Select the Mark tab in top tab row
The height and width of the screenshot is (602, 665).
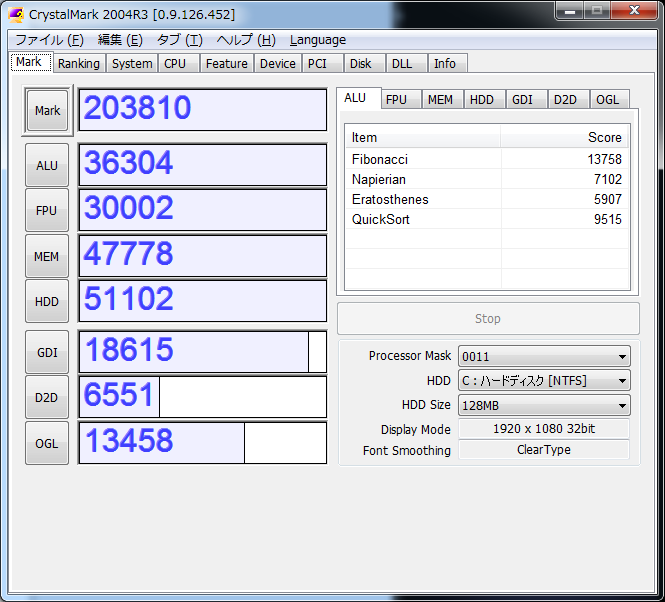click(x=31, y=62)
